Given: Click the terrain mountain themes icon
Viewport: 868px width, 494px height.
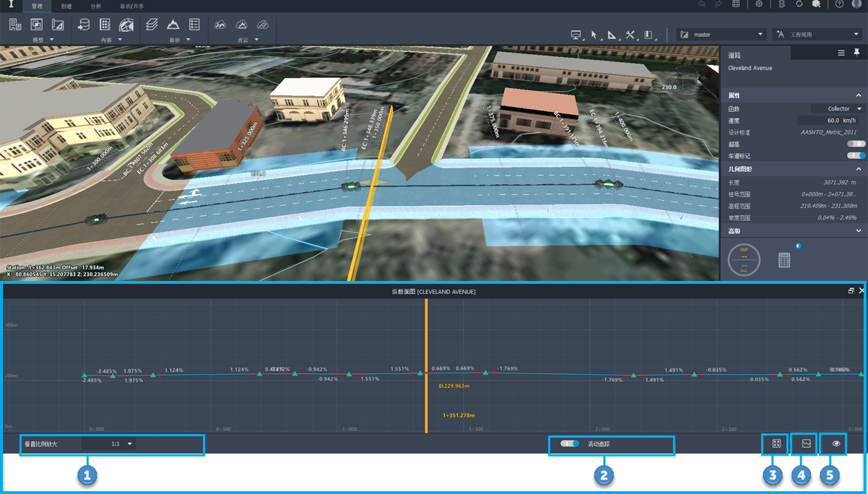Looking at the screenshot, I should pos(173,25).
